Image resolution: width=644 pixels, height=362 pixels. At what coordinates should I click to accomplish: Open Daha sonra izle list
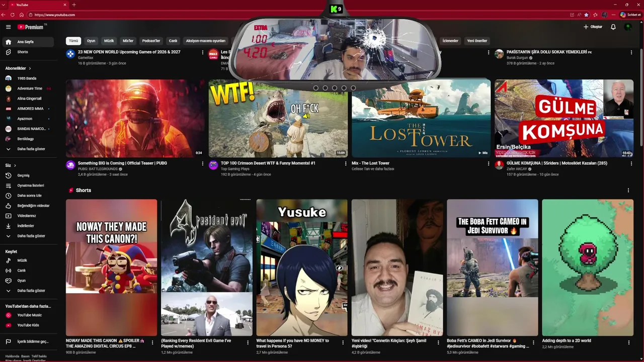28,196
